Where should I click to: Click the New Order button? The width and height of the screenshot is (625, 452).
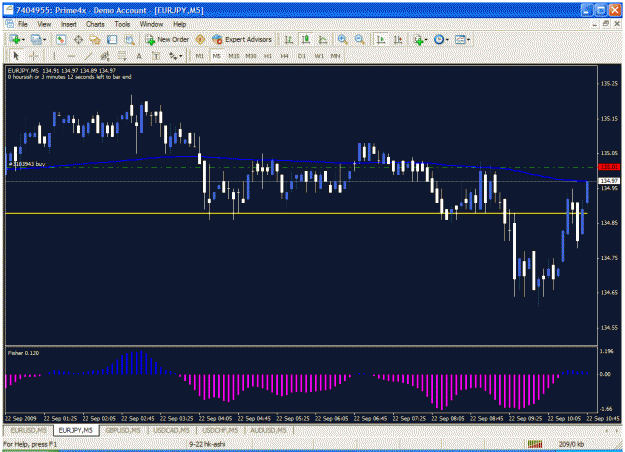(x=167, y=39)
